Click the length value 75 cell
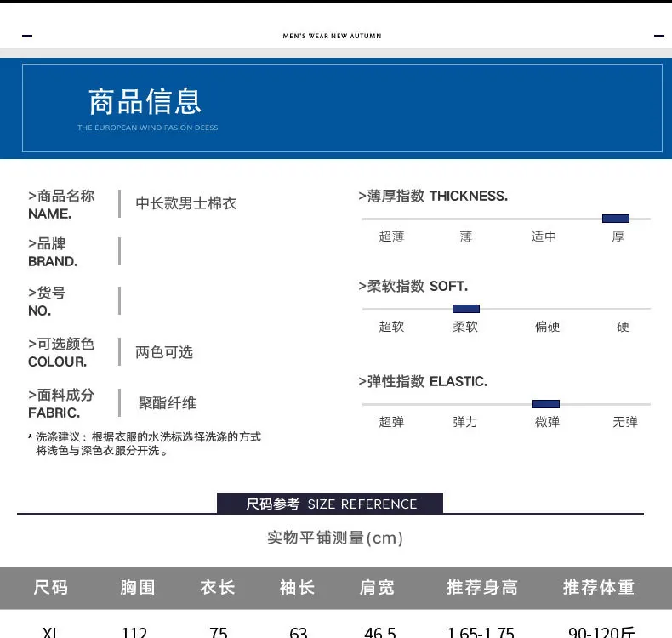The height and width of the screenshot is (638, 672). pos(219,632)
